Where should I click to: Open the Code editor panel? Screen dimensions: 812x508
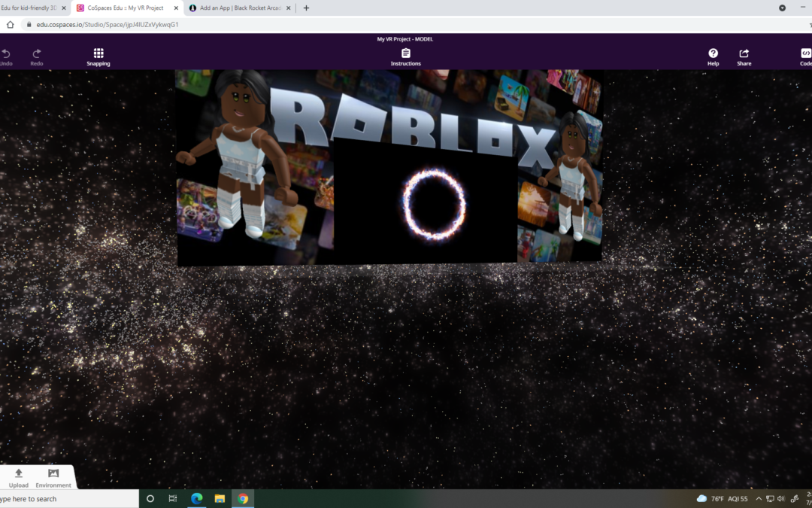[806, 57]
